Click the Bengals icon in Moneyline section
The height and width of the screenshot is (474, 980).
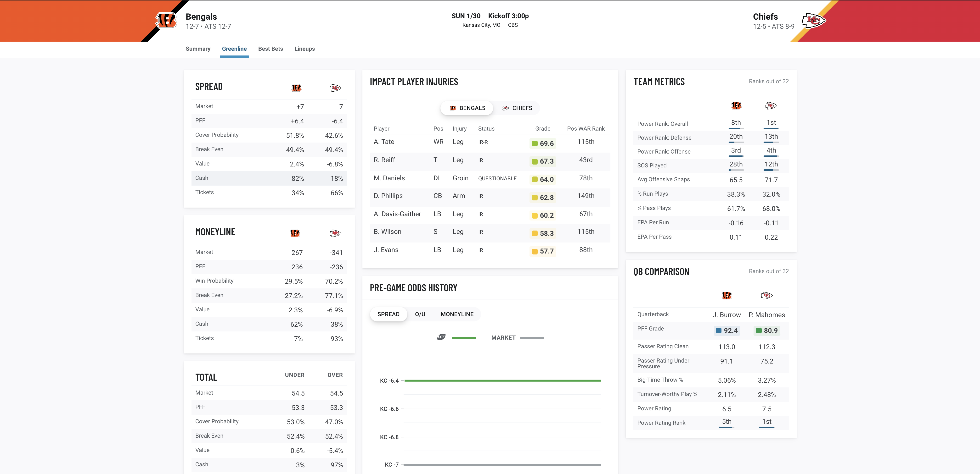295,233
